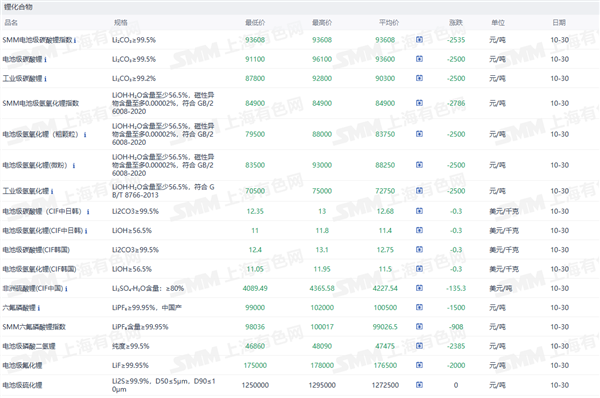The image size is (600, 398).
Task: Click info icon beside SMM电池级碳酸锂指数
Action: [75, 40]
